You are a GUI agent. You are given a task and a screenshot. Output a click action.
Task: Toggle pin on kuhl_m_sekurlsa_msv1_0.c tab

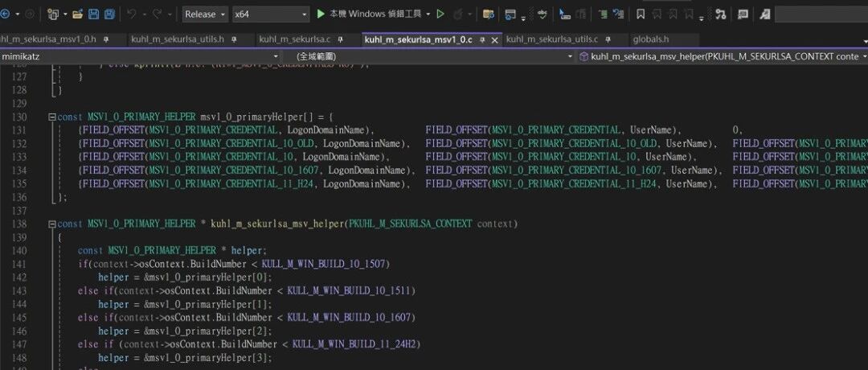pos(482,40)
